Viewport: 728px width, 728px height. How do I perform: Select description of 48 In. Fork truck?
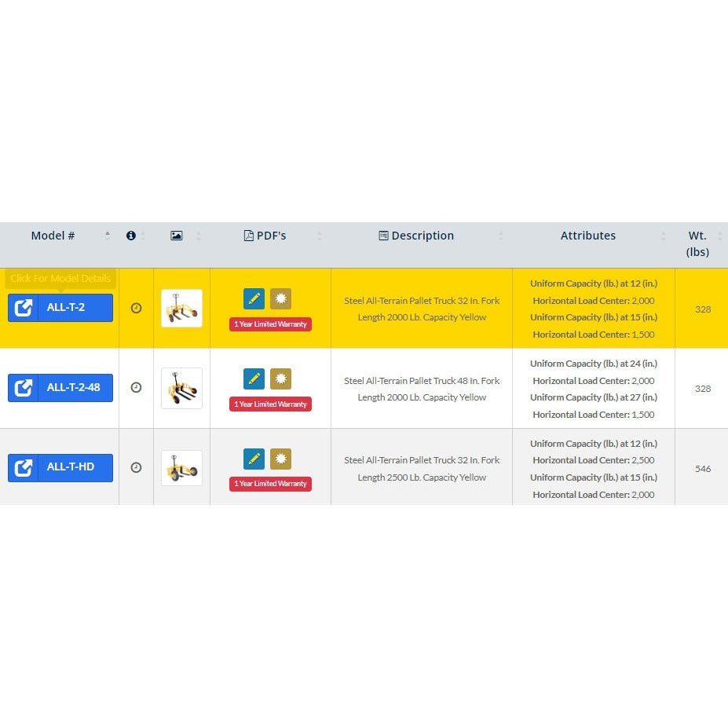[x=422, y=389]
